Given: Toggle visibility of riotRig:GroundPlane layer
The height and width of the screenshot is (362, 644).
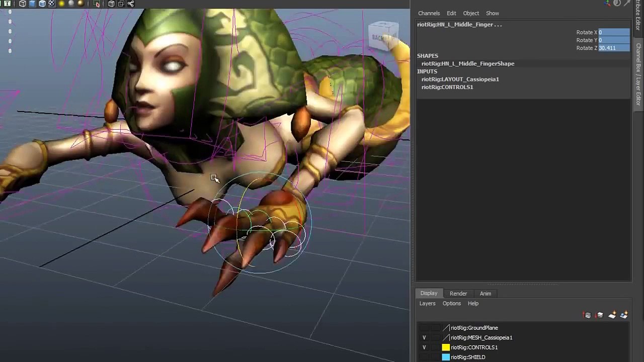Looking at the screenshot, I should (x=424, y=328).
